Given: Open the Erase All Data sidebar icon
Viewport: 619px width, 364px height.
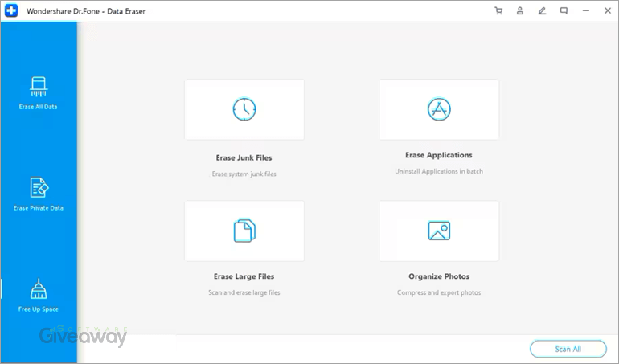Looking at the screenshot, I should tap(39, 87).
